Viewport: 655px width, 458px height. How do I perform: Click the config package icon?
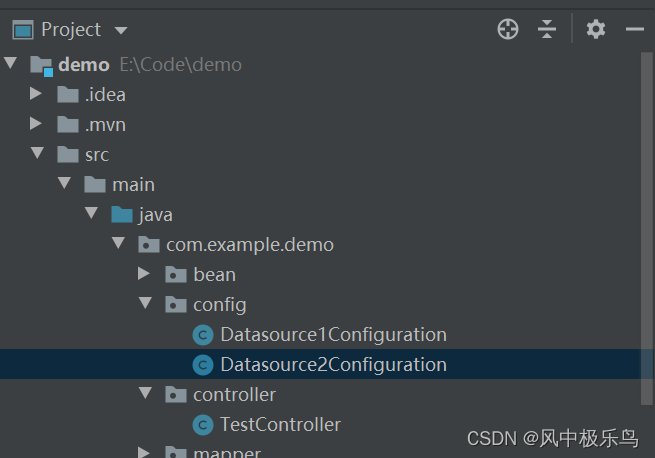coord(176,305)
